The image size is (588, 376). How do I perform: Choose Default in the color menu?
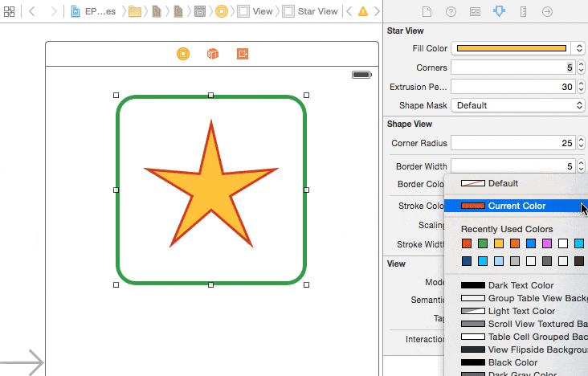516,183
